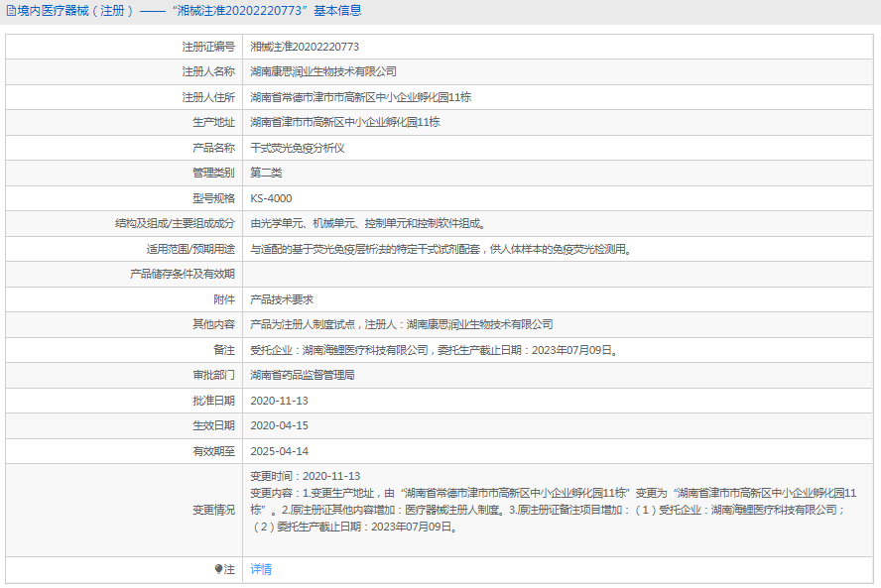
Task: Select the 注册人住所 row label
Action: point(208,97)
